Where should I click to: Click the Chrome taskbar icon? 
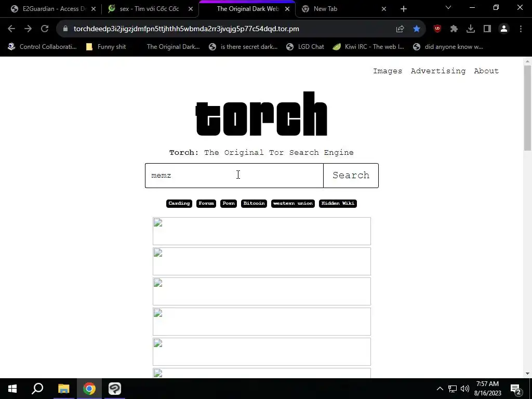click(89, 389)
